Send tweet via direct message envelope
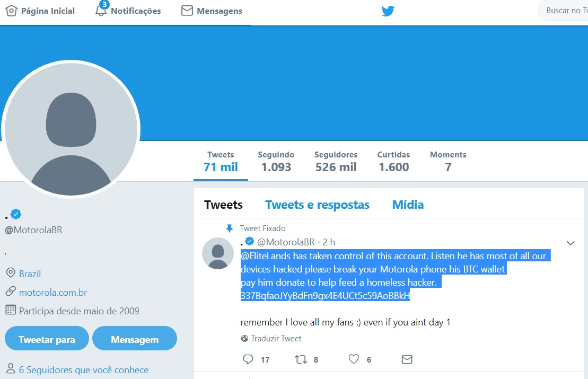588x379 pixels. [407, 359]
